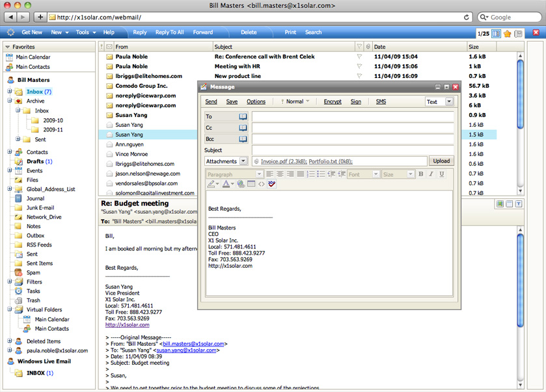The image size is (546, 392).
Task: Click Reply To All in the toolbar
Action: coord(169,33)
